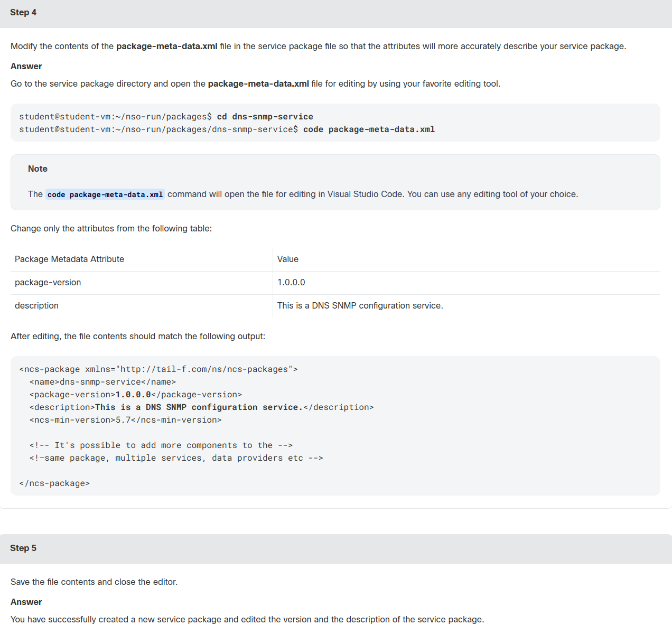Click the Value column header

(288, 259)
